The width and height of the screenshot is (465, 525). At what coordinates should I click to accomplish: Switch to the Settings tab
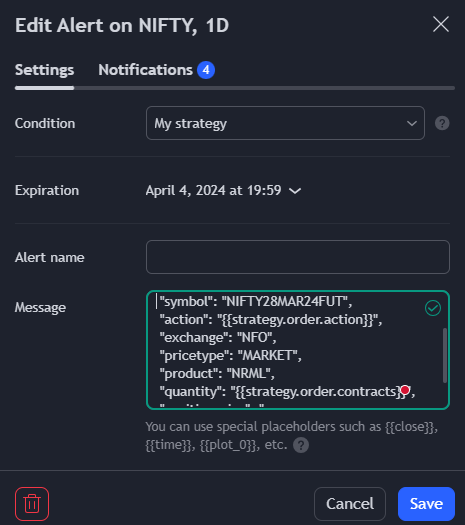pos(45,70)
